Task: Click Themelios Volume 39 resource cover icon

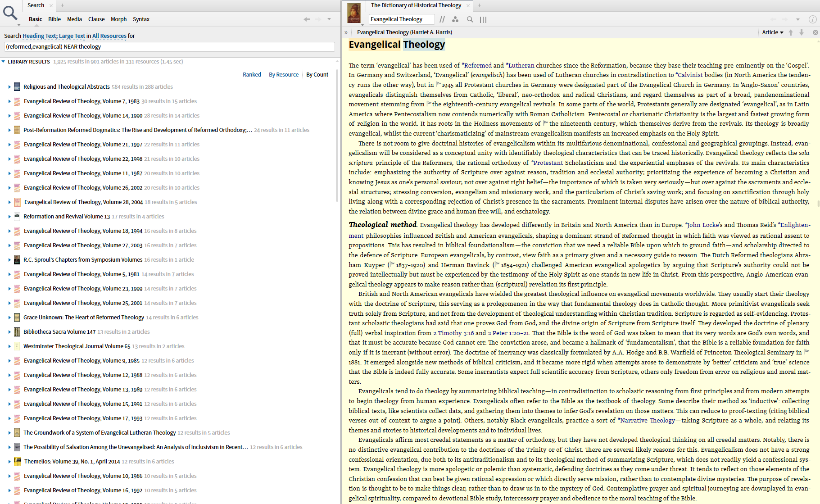Action: (17, 462)
